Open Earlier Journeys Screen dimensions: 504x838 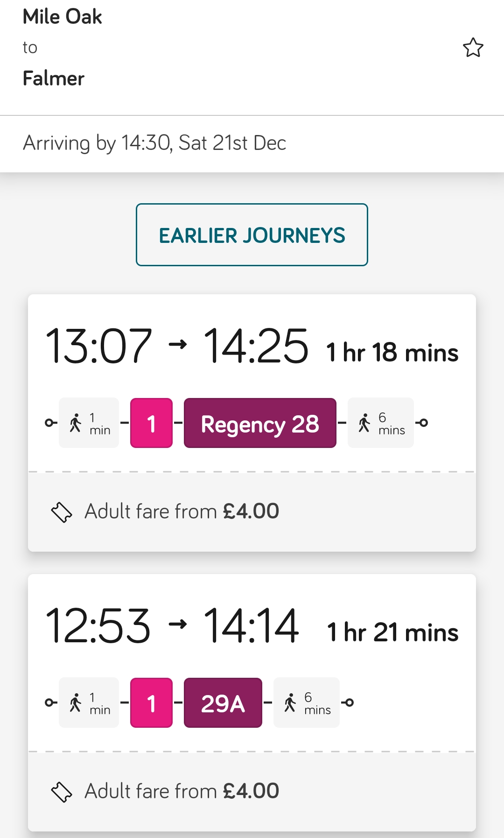coord(252,234)
